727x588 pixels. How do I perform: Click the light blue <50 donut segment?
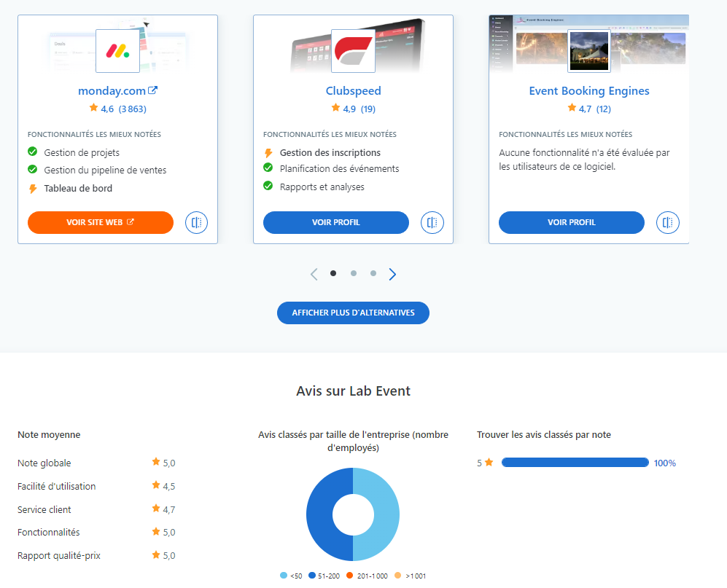pos(386,514)
